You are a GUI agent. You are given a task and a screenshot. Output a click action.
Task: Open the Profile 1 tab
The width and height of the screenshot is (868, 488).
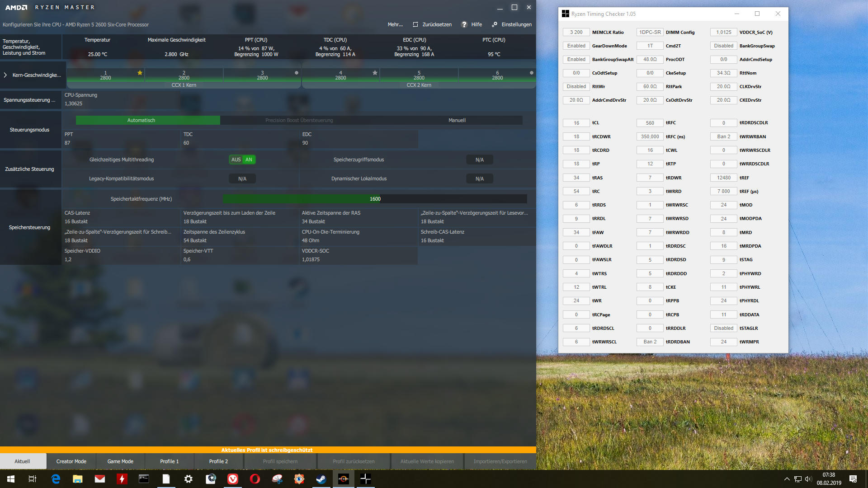coord(169,461)
